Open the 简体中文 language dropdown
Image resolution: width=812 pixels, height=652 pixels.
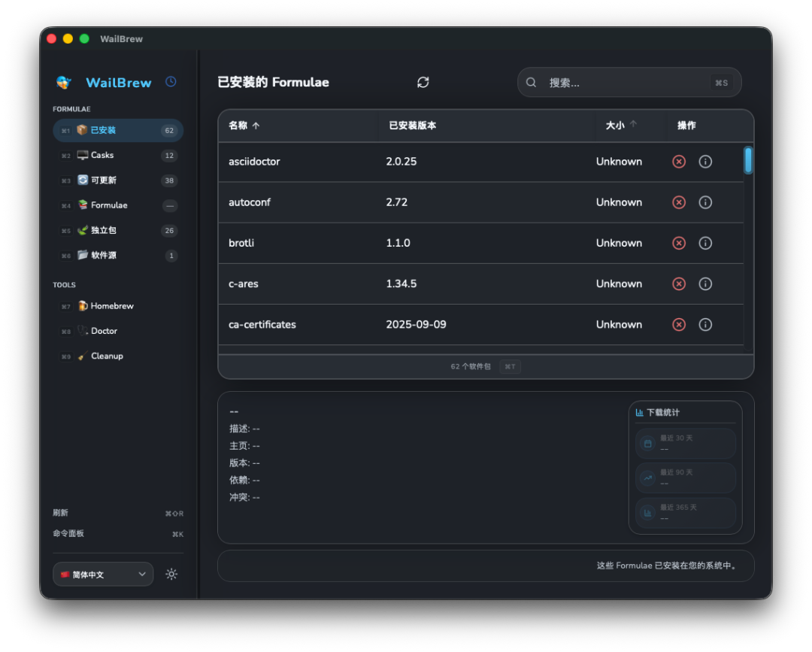(x=103, y=574)
